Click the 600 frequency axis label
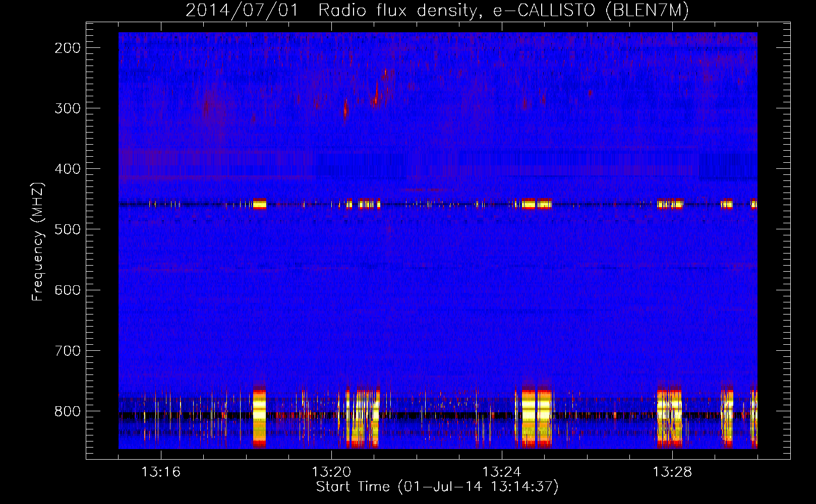Screen dimensions: 816x504 tap(68, 290)
